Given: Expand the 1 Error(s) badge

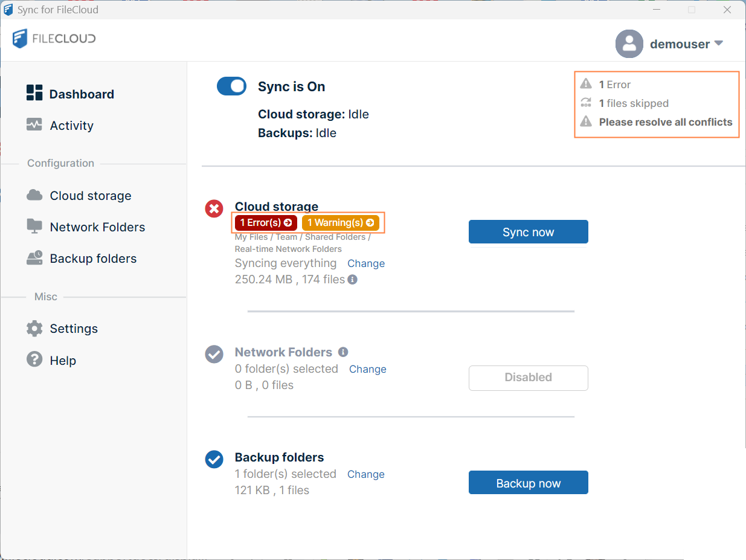Looking at the screenshot, I should click(x=266, y=223).
